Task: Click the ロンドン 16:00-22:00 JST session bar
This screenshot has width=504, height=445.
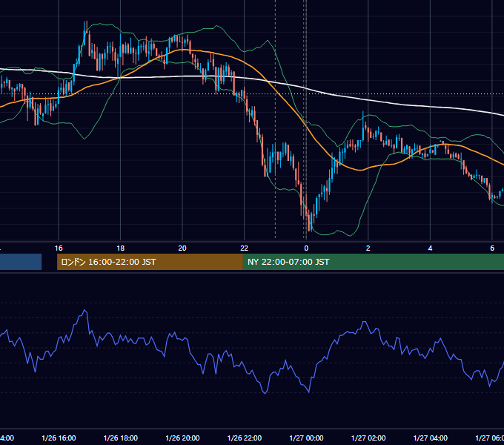Action: [150, 262]
